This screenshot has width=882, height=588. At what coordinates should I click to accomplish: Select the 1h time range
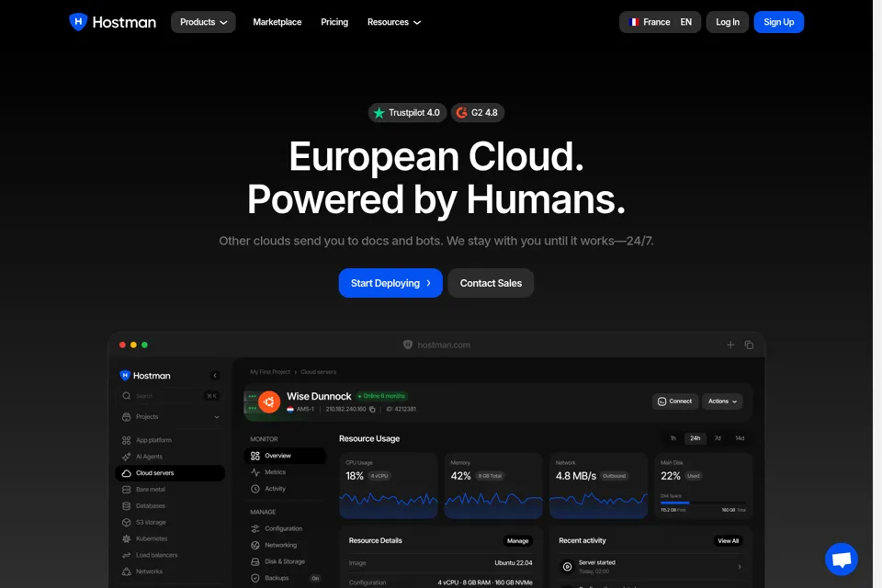point(673,438)
